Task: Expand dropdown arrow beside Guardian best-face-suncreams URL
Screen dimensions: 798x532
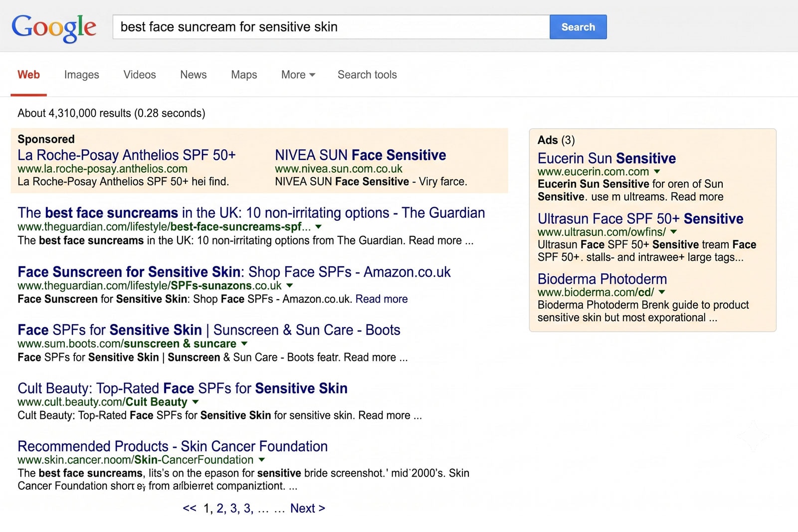Action: pos(319,227)
